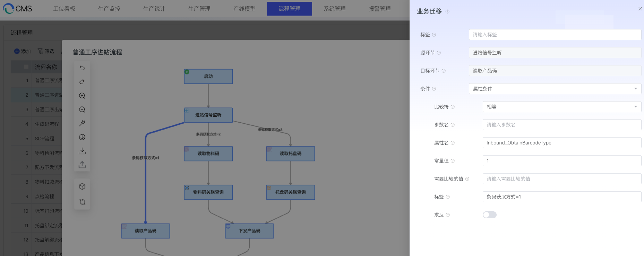The height and width of the screenshot is (256, 644).
Task: Open the 条件 dropdown showing 属性条件
Action: coord(555,89)
